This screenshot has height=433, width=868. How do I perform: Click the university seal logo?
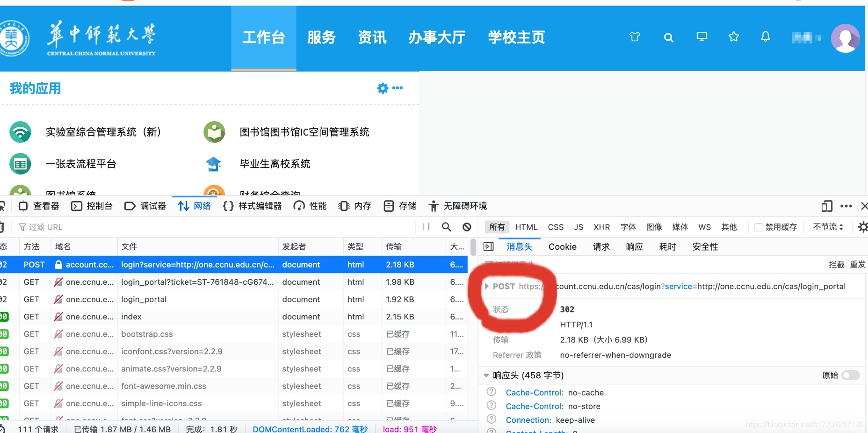(13, 38)
